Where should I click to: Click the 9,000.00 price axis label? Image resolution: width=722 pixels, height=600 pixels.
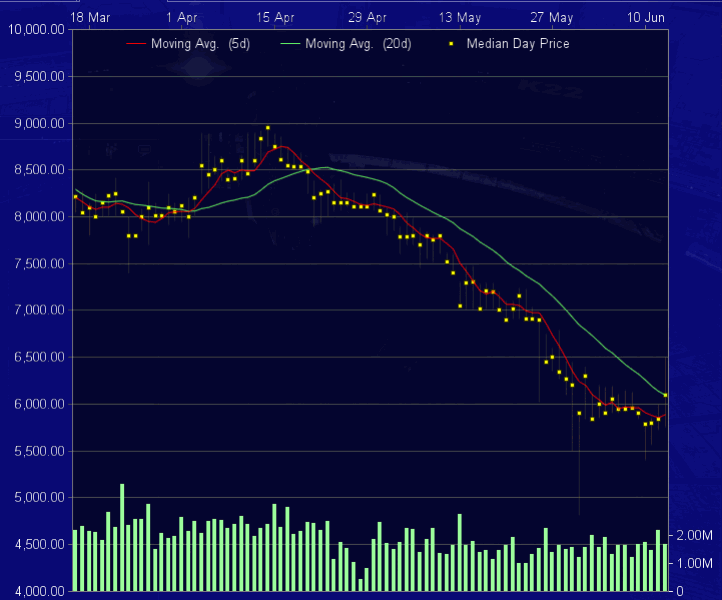tap(40, 123)
